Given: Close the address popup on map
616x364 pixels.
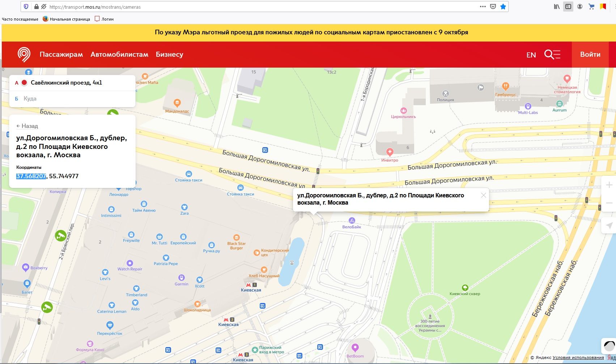Looking at the screenshot, I should pyautogui.click(x=483, y=195).
